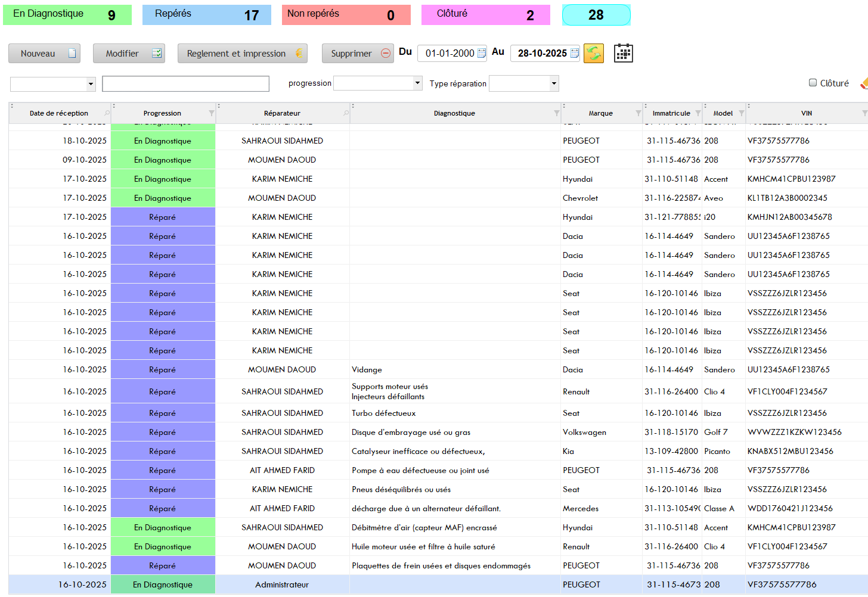Click filter icon in Model column header
The image size is (868, 597).
(741, 113)
